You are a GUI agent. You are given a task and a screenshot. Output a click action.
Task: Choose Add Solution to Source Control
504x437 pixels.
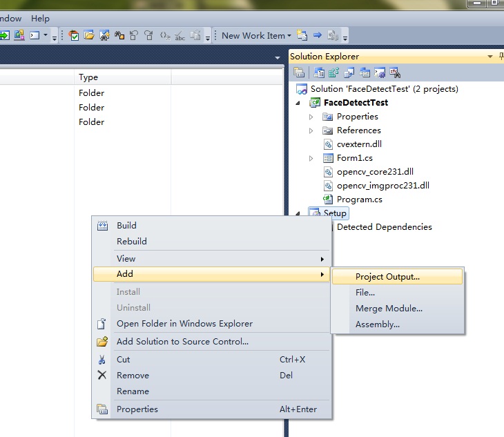click(211, 342)
